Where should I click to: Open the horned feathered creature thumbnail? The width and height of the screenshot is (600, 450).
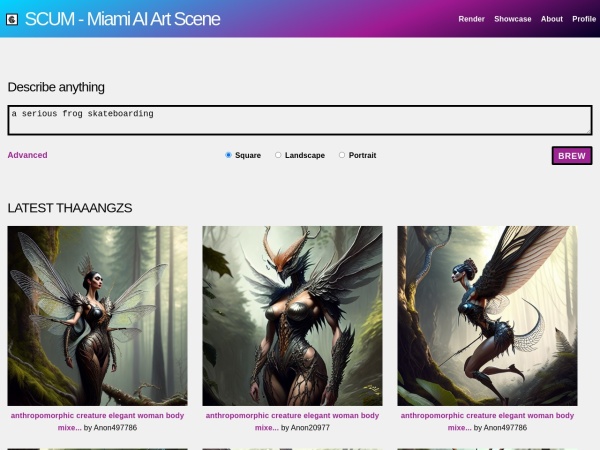click(292, 316)
